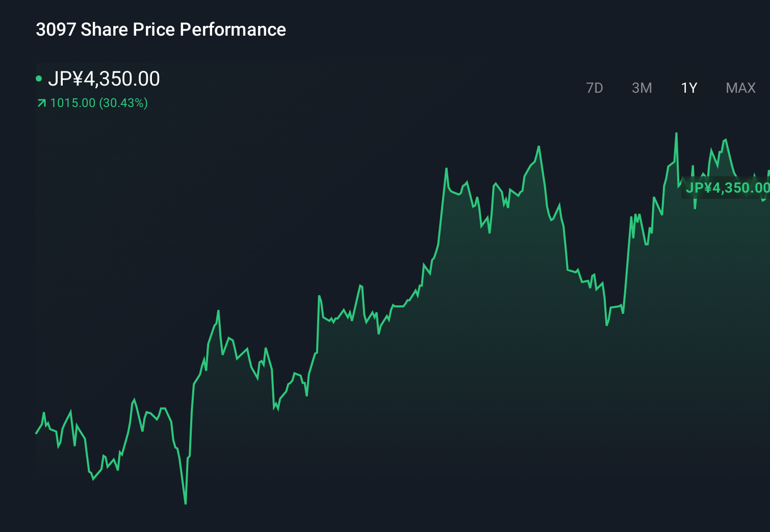Click the highest peak of the chart line
Viewport: 770px width, 532px height.
click(677, 134)
